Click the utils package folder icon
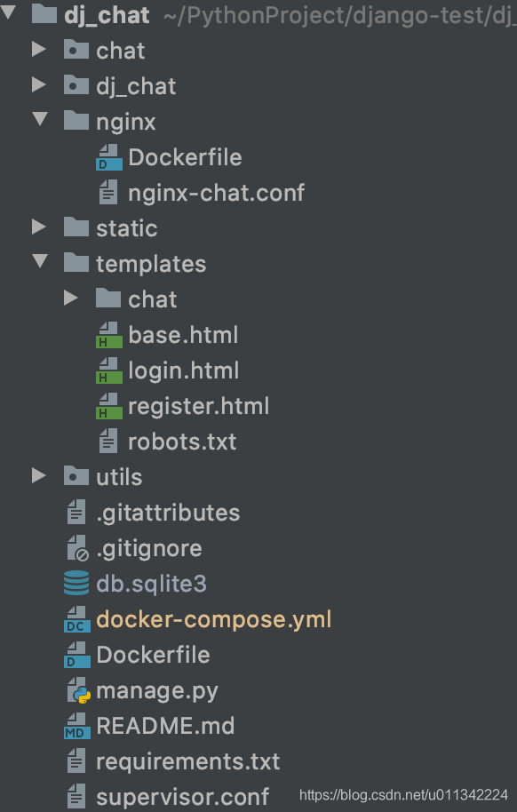 76,476
